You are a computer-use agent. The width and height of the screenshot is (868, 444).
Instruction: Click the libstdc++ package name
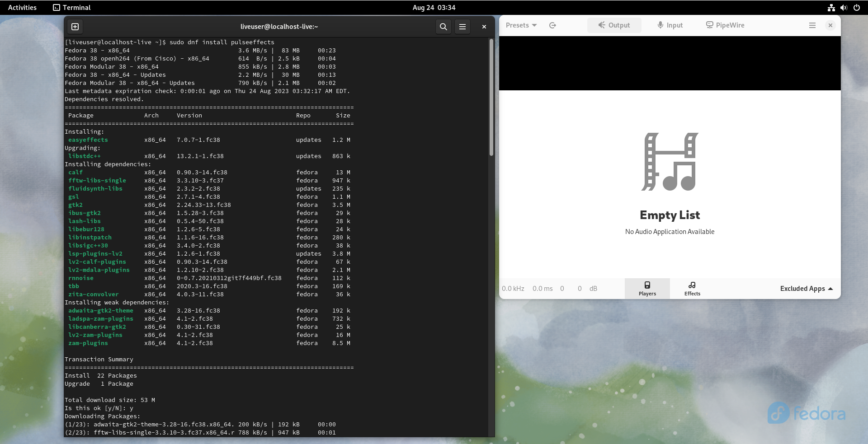pos(85,156)
